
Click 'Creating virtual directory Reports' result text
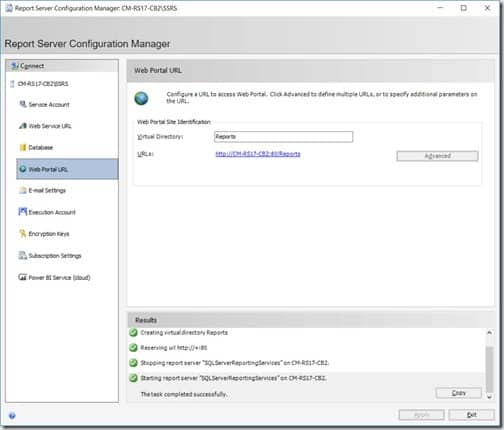[184, 333]
